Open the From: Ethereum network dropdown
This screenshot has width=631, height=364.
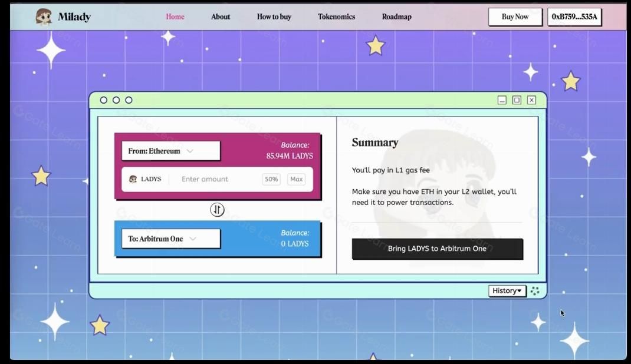[171, 151]
